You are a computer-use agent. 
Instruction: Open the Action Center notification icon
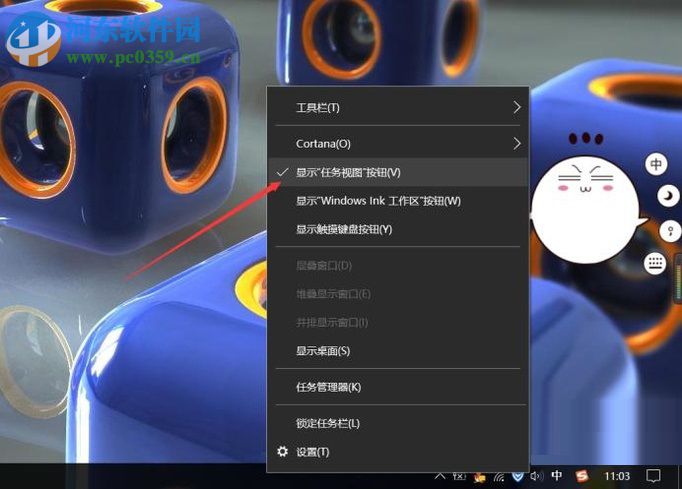(653, 476)
